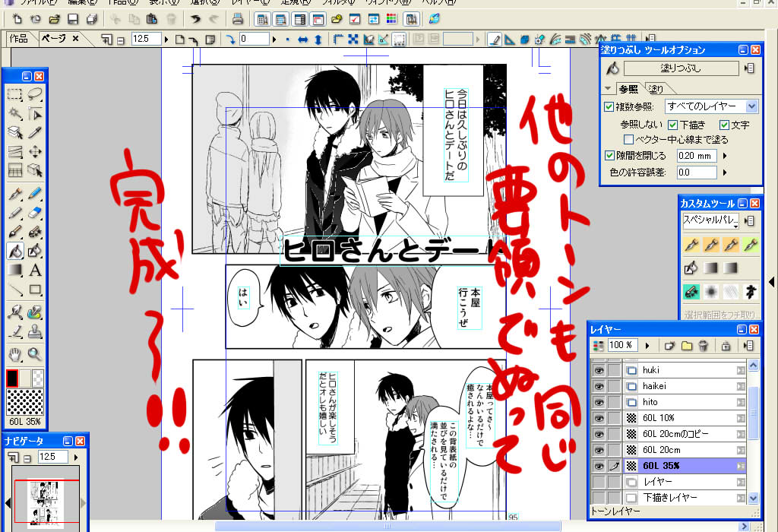Enable ベクター中心線まで塗る checkbox
The width and height of the screenshot is (778, 532).
click(x=628, y=139)
